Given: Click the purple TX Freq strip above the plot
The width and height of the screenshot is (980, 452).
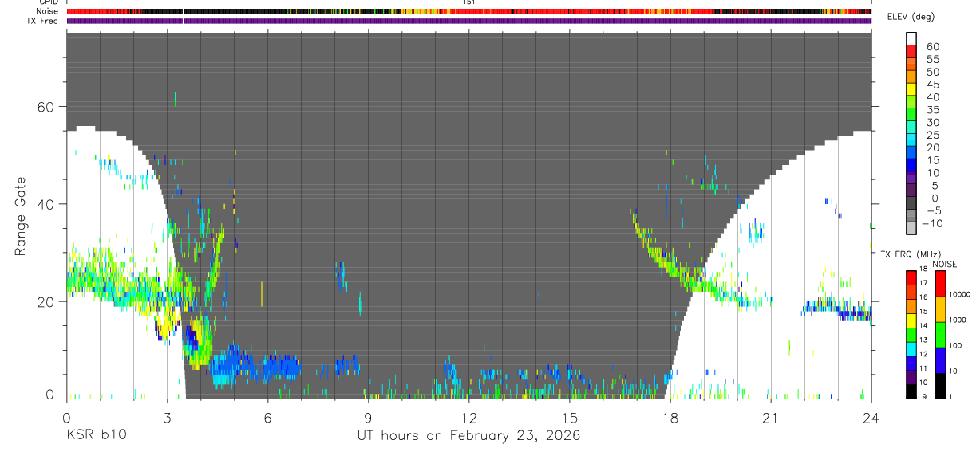Looking at the screenshot, I should pos(469,21).
